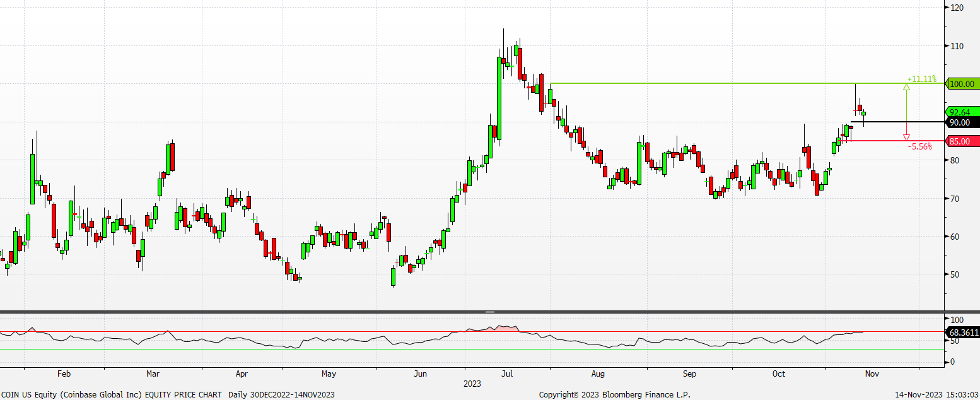The width and height of the screenshot is (980, 400).
Task: Click the 60 price axis value
Action: click(955, 237)
